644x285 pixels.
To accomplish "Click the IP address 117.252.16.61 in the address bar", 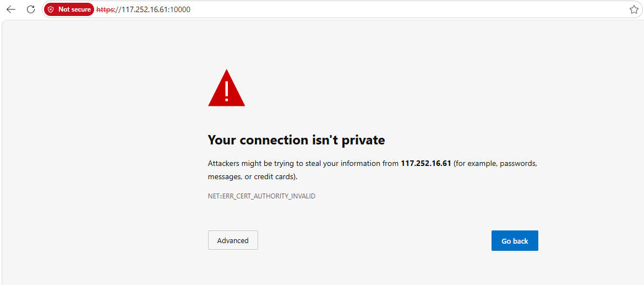I will tap(144, 9).
